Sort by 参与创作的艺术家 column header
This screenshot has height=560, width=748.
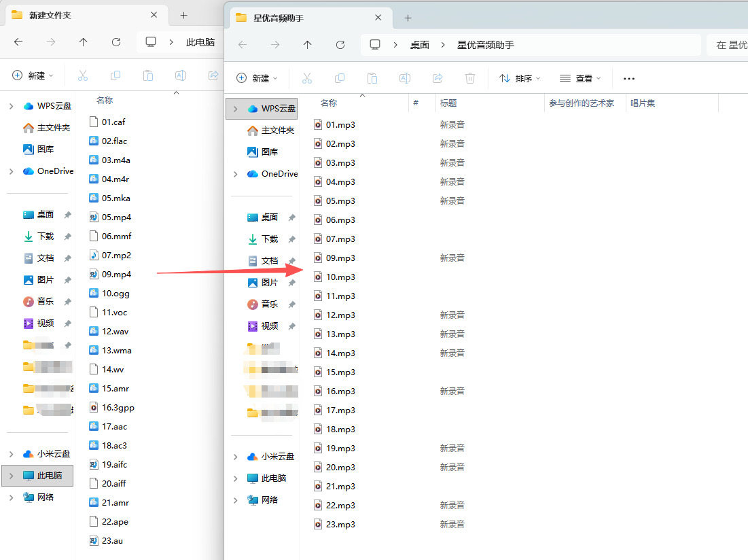(x=582, y=103)
